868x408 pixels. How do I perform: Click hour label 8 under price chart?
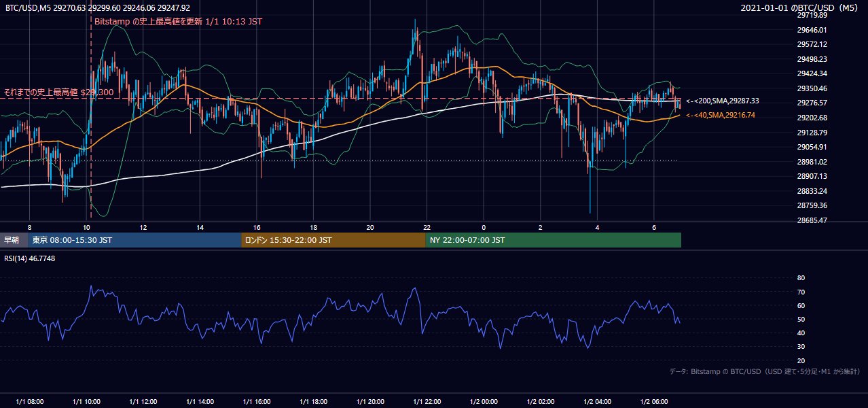click(x=29, y=227)
